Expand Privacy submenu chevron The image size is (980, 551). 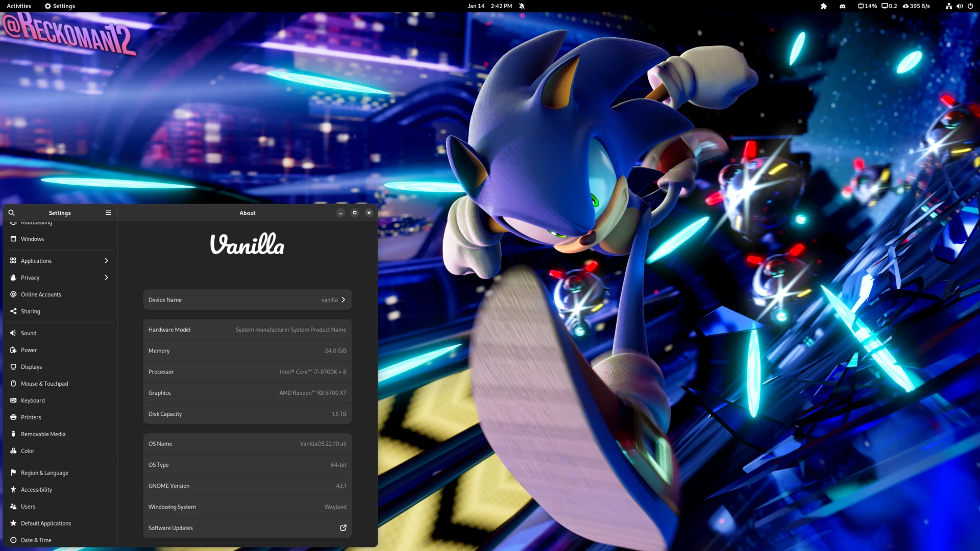point(106,278)
